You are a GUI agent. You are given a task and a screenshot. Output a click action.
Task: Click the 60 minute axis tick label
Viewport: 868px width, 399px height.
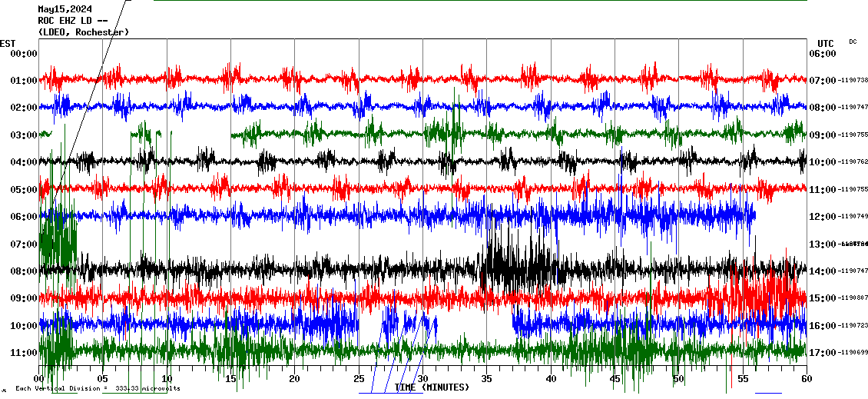807,379
